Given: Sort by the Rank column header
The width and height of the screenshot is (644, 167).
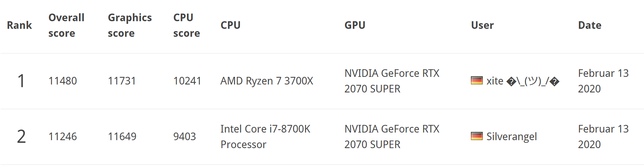Looking at the screenshot, I should pyautogui.click(x=19, y=25).
